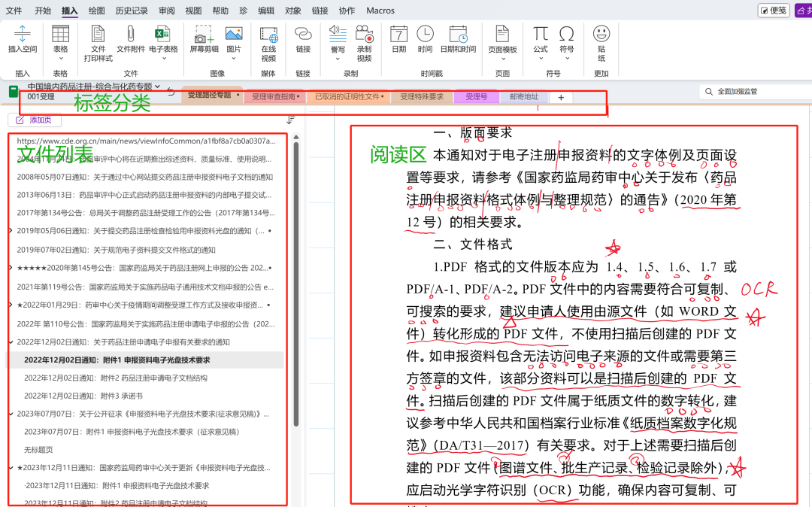
Task: Click the Transcribe (誊写) icon
Action: tap(338, 34)
